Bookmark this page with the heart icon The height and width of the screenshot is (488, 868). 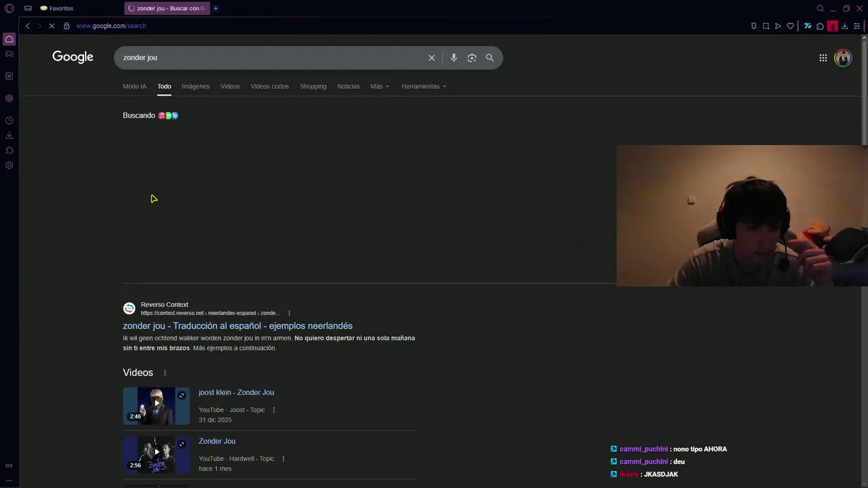790,26
